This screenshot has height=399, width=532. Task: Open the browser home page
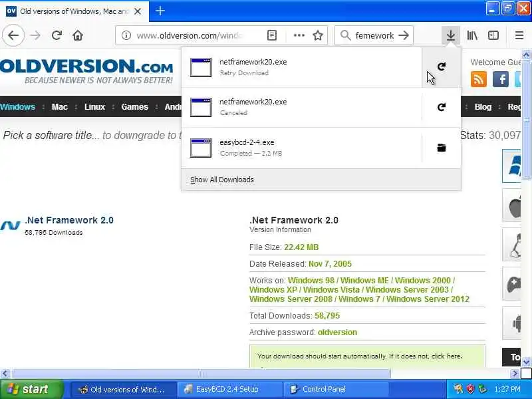click(78, 35)
